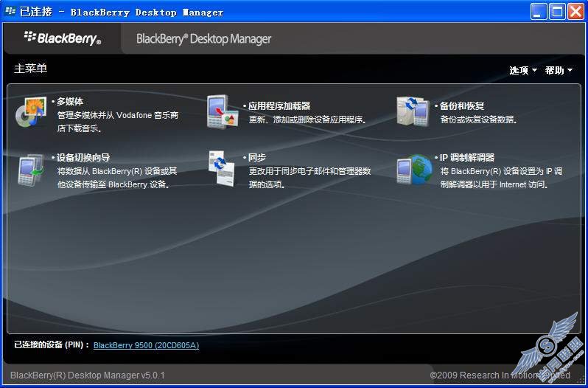The width and height of the screenshot is (588, 388).
Task: Open the 帮助 dropdown menu
Action: coord(559,71)
